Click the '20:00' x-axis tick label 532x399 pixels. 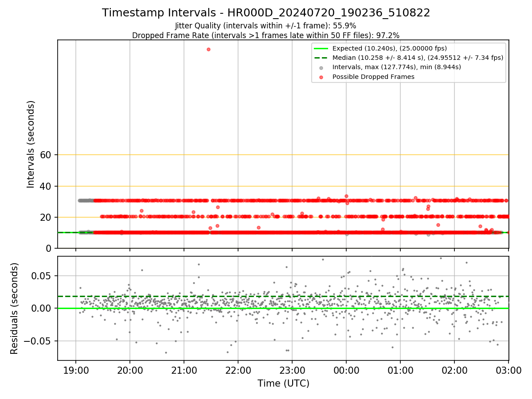(130, 370)
